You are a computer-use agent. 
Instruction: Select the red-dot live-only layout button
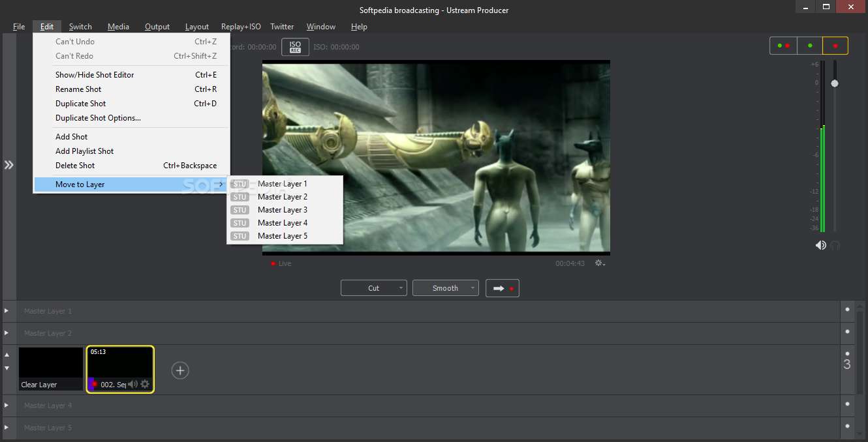tap(835, 46)
